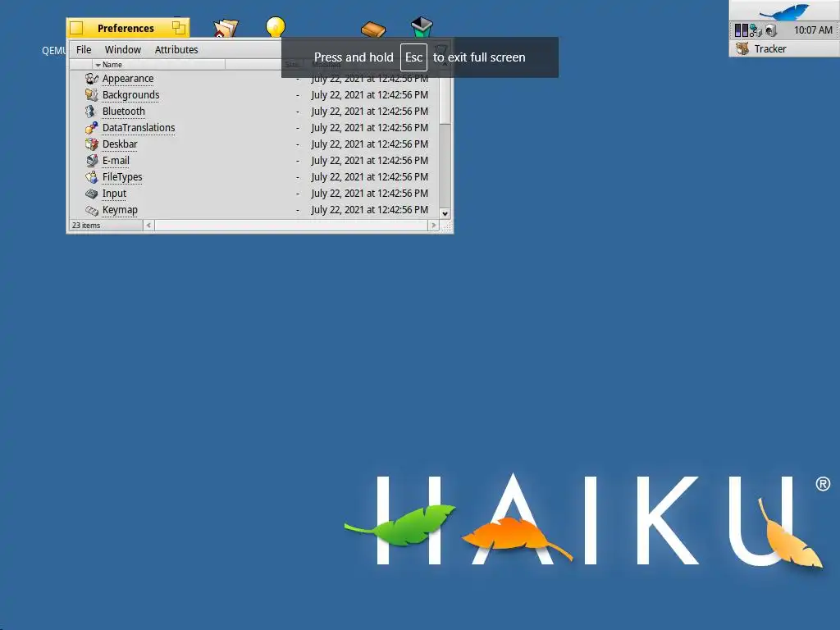
Task: Open the Home folder desktop icon
Action: pos(226,28)
